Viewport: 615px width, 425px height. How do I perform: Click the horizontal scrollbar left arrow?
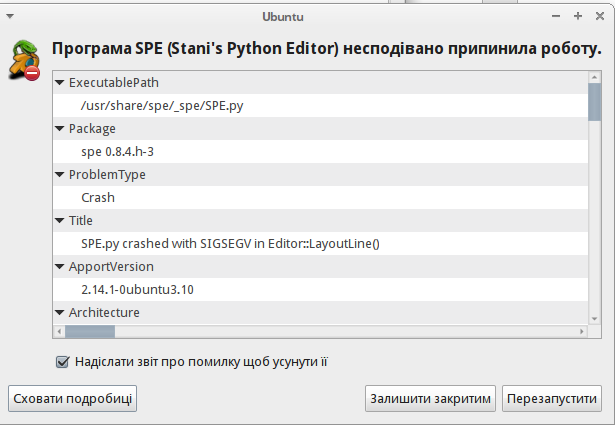pos(59,332)
